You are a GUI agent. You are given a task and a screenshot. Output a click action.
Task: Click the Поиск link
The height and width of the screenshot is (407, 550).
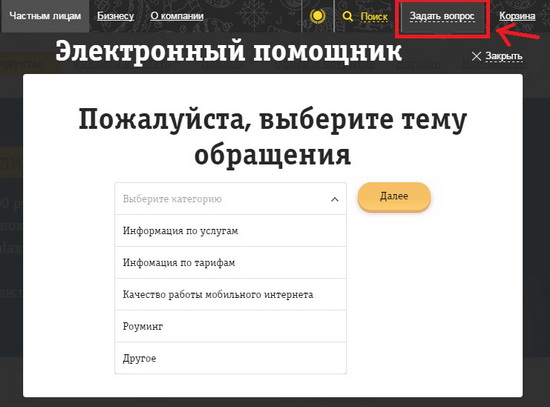click(x=374, y=16)
